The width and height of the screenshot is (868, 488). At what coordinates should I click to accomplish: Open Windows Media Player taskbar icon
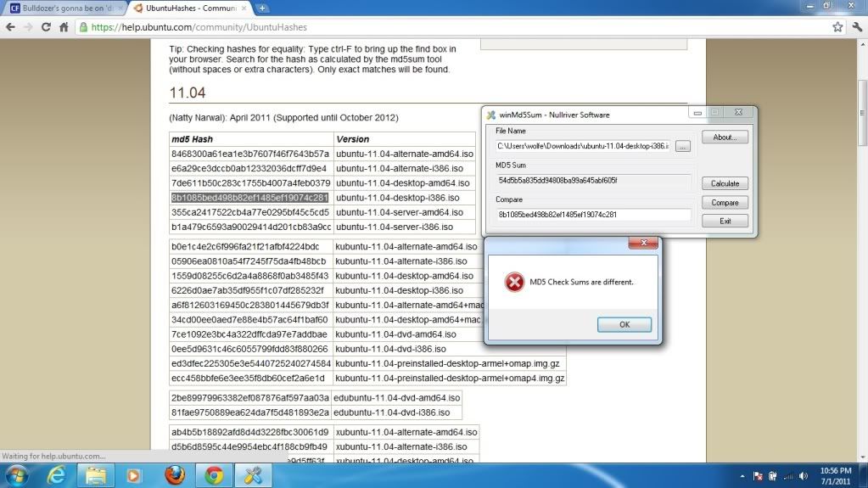click(x=133, y=476)
